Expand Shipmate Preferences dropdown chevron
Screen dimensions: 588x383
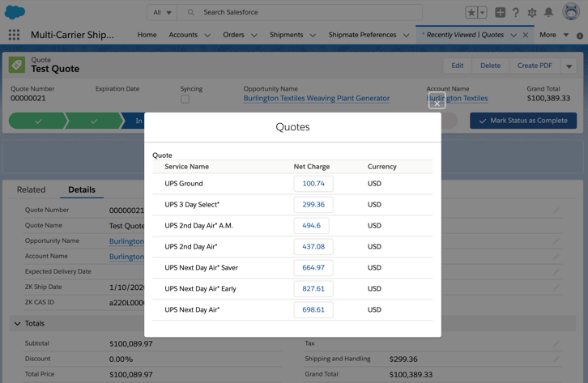(x=406, y=36)
